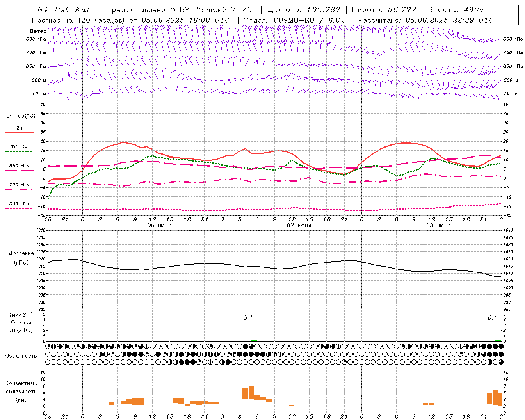Viewport: 525px width, 420px height.
Task: Click the Конвективн. label
Action: [21, 383]
